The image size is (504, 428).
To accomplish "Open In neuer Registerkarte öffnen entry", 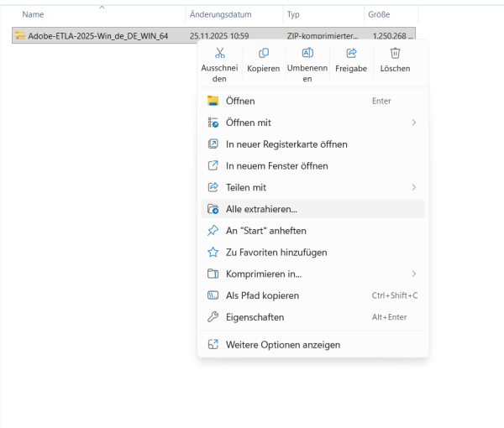I will [286, 144].
